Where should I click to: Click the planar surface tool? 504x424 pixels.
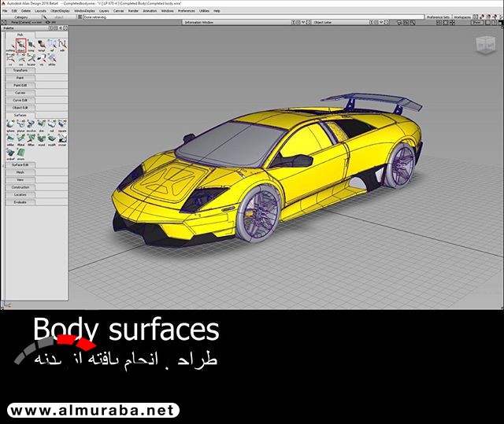click(21, 124)
